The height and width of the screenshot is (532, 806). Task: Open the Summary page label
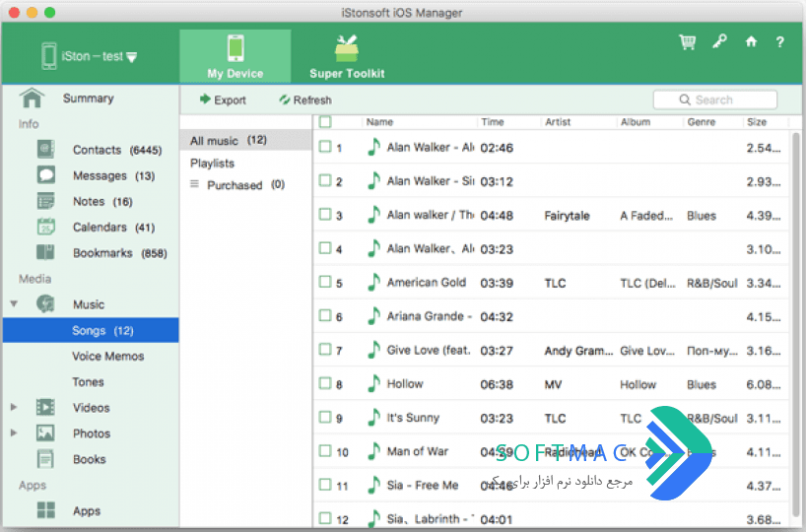pos(89,99)
